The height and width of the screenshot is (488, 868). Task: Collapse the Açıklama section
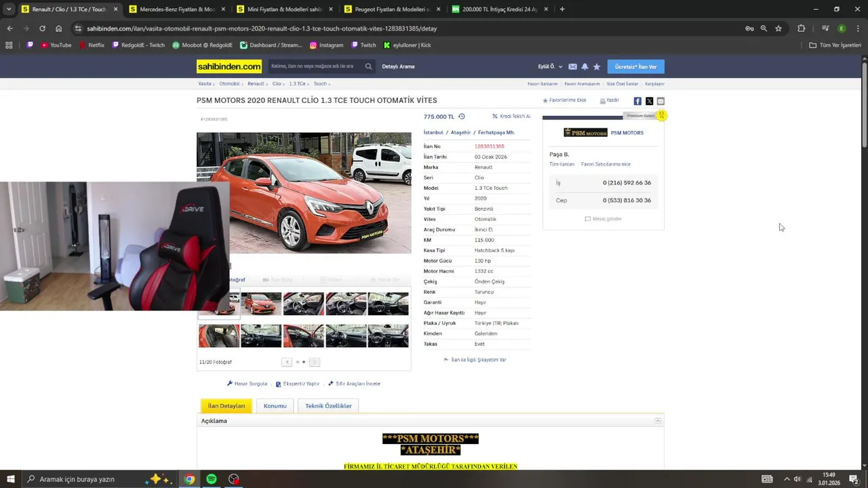[x=658, y=421]
